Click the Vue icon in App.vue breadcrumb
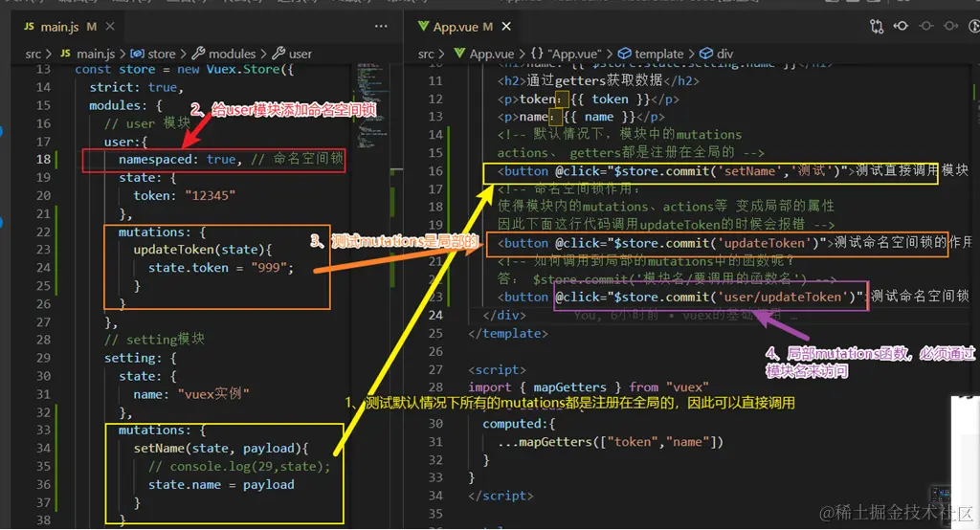 click(459, 54)
